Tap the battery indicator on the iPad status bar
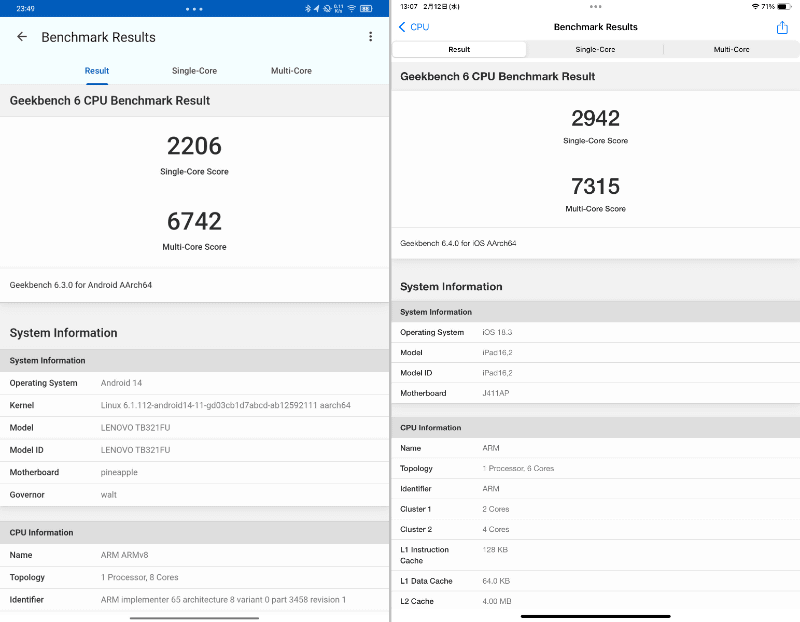Image resolution: width=800 pixels, height=622 pixels. pos(786,5)
